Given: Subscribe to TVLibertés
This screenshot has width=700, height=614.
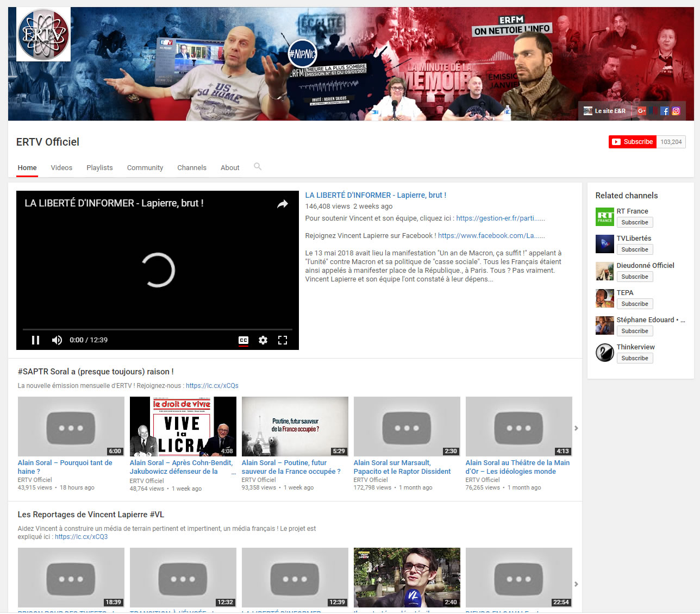Looking at the screenshot, I should [635, 249].
